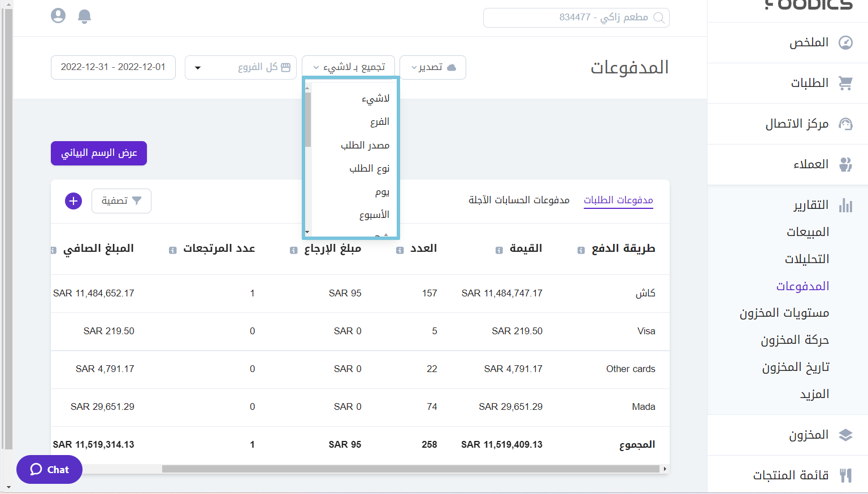Open the user profile icon
868x494 pixels.
pyautogui.click(x=58, y=16)
